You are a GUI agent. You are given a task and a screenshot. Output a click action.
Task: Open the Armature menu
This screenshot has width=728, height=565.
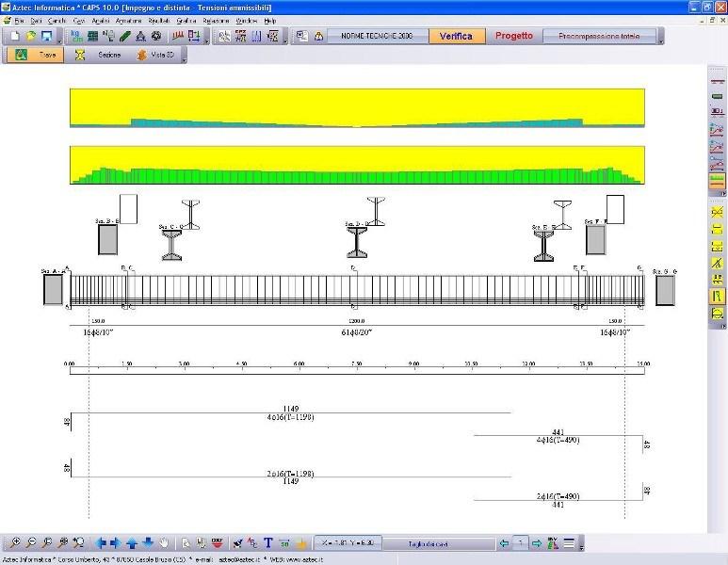coord(128,20)
